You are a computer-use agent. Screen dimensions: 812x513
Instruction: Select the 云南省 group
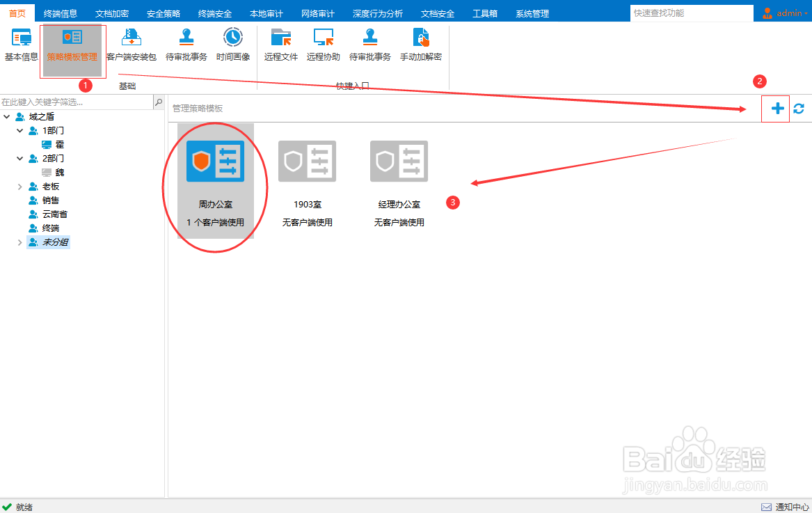(x=48, y=214)
